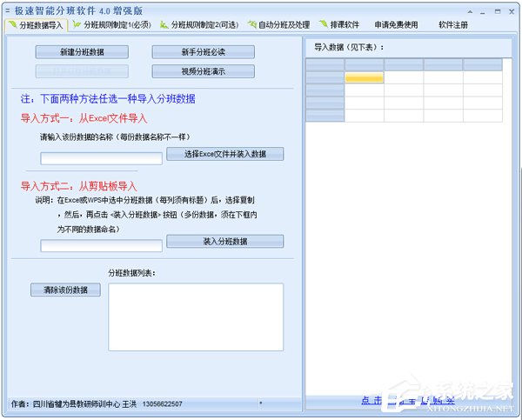Play 视频分班演示 demo
This screenshot has width=522, height=420.
204,71
